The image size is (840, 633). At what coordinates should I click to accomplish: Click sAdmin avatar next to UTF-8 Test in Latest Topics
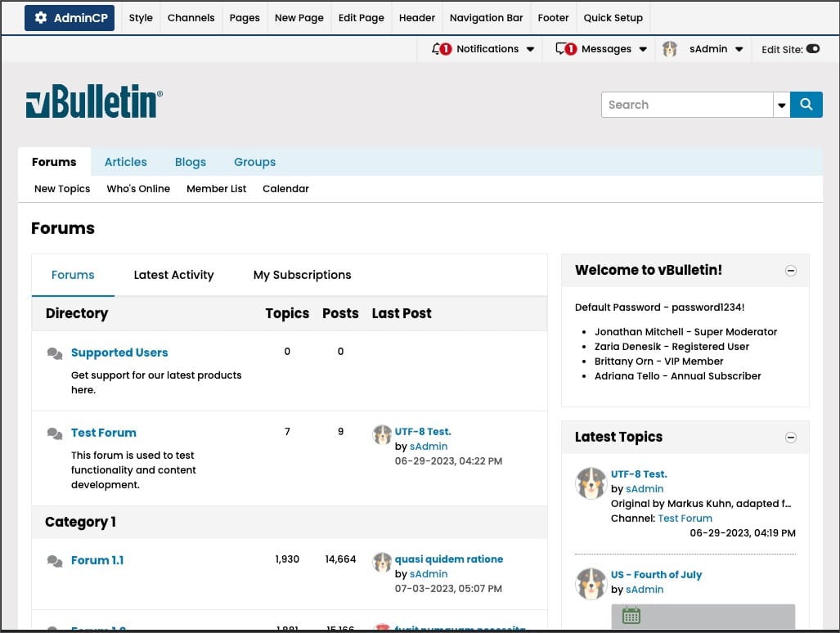click(x=591, y=483)
